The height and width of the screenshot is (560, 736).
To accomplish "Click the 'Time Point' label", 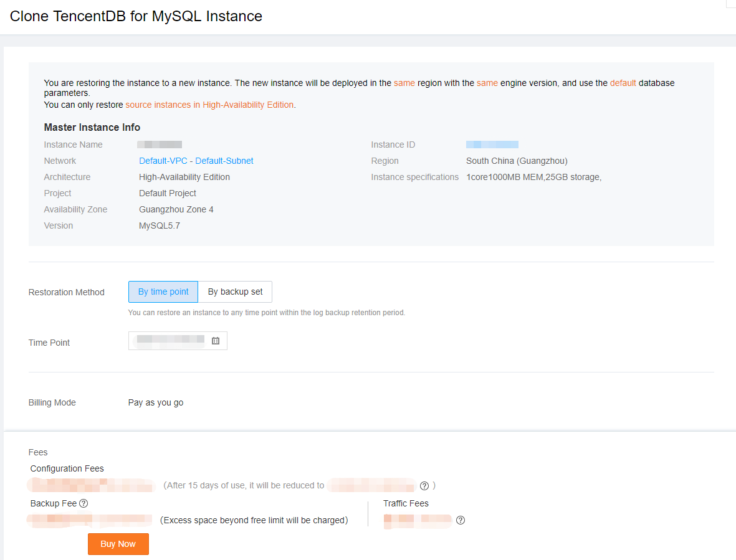I will click(x=49, y=343).
